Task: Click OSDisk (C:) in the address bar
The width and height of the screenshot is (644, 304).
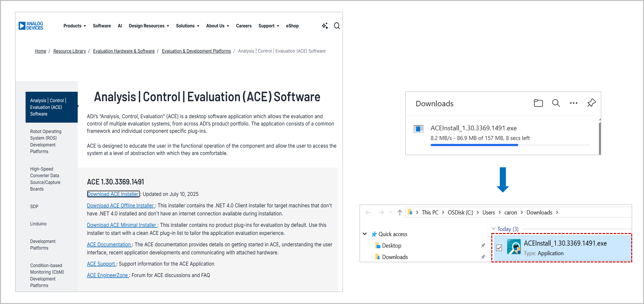Action: click(x=460, y=213)
